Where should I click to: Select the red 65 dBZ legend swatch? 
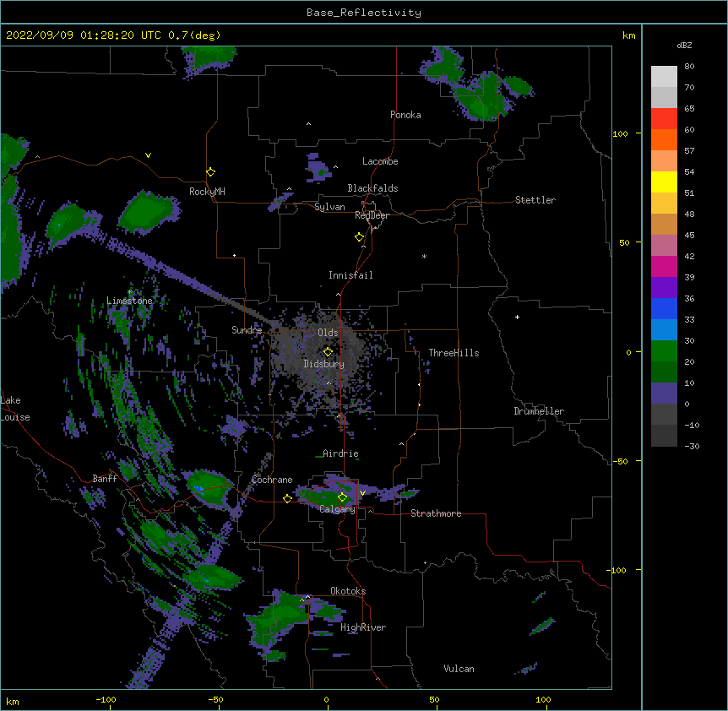coord(664,118)
